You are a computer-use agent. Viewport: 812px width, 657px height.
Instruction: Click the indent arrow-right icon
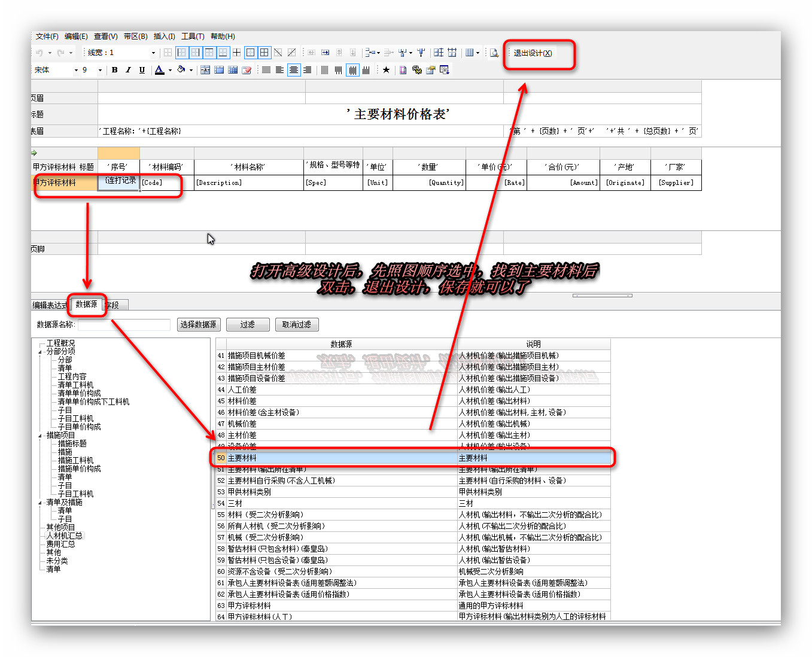click(x=325, y=53)
